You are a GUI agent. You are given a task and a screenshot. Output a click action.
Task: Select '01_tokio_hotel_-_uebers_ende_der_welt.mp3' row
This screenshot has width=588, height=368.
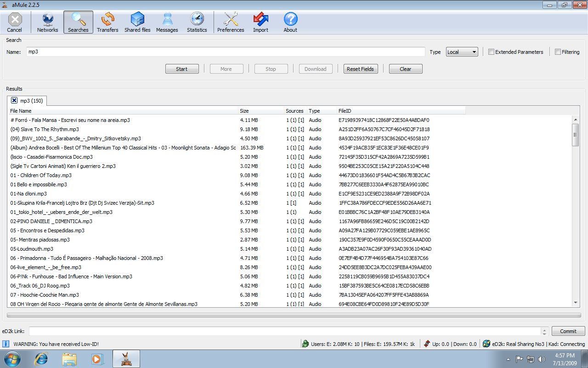pyautogui.click(x=61, y=212)
